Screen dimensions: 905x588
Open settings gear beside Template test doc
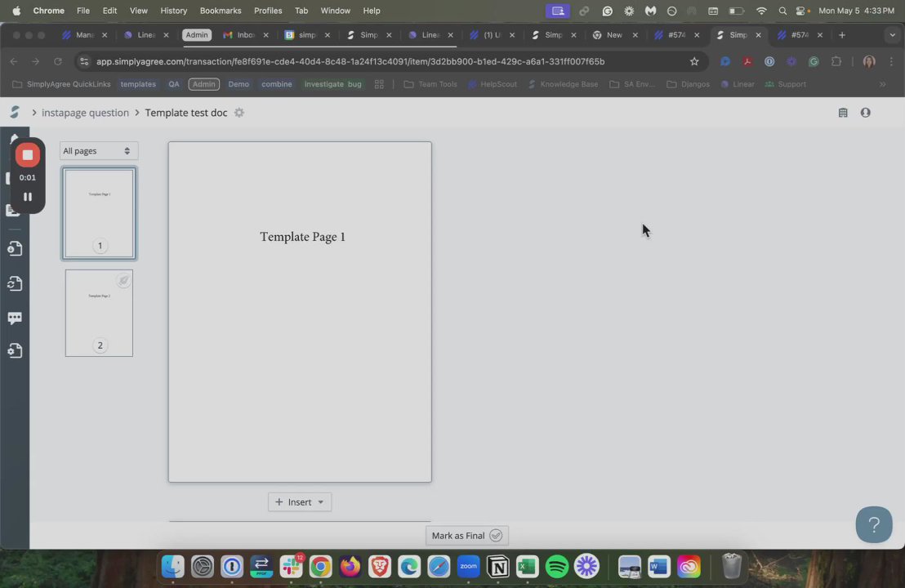(x=239, y=113)
